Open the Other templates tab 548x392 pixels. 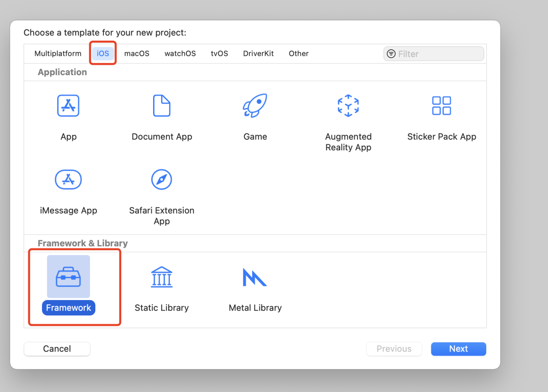pos(298,54)
